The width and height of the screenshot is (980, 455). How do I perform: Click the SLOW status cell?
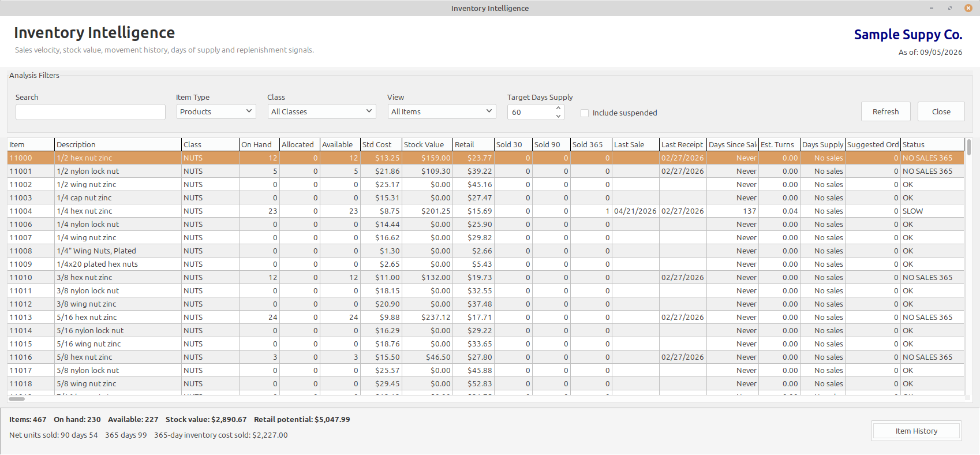point(932,211)
